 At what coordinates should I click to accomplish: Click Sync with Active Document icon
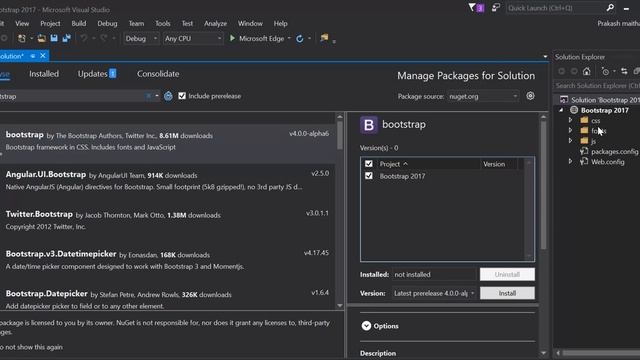pos(624,71)
